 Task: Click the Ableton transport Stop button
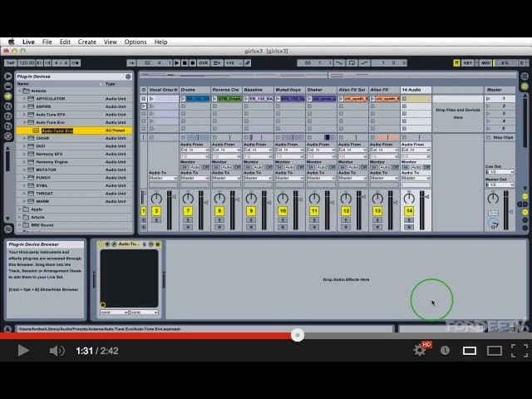185,63
